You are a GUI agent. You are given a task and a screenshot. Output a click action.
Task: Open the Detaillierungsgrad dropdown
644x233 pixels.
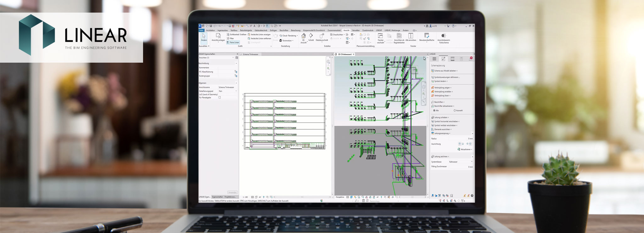click(236, 91)
